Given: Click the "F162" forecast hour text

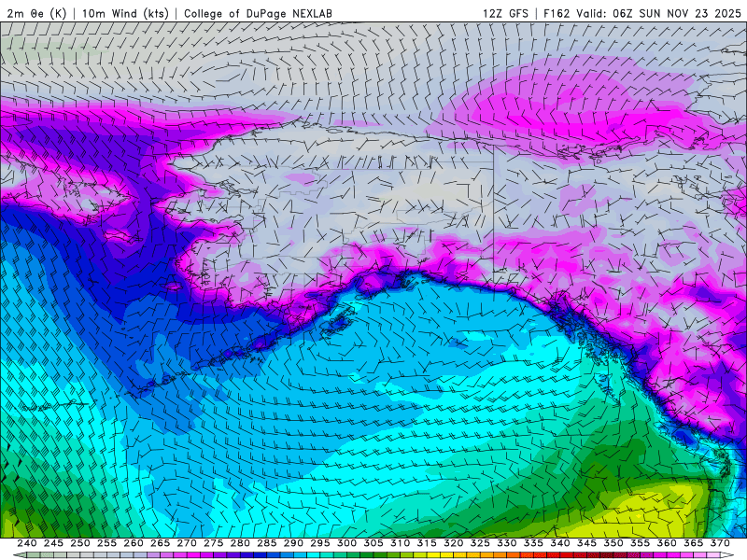Looking at the screenshot, I should coord(557,13).
